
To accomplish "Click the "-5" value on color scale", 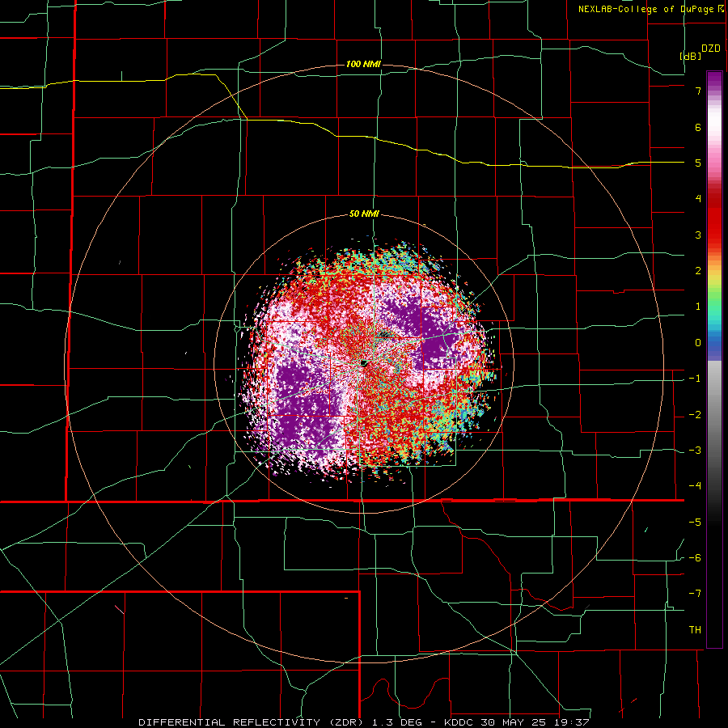I will click(695, 523).
